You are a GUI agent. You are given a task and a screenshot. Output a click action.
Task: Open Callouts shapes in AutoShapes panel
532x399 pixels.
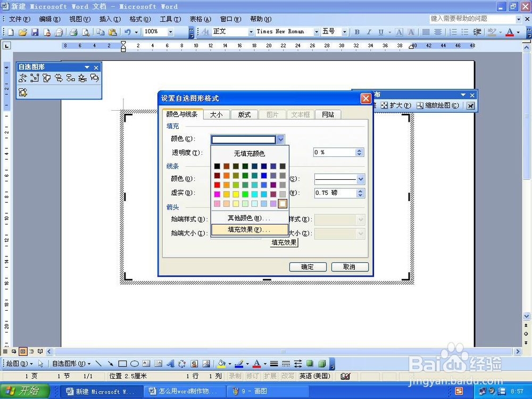[x=94, y=78]
